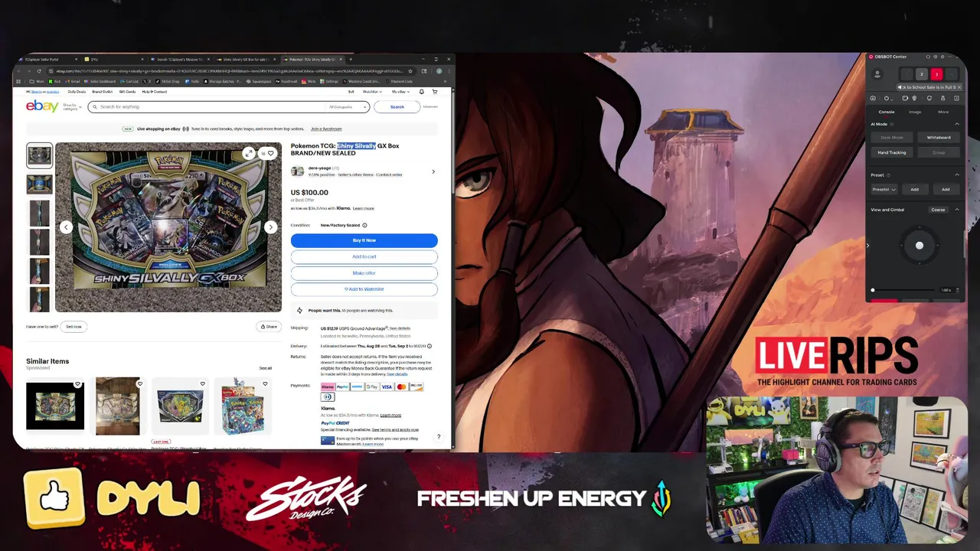Open the seller details chevron

point(433,171)
